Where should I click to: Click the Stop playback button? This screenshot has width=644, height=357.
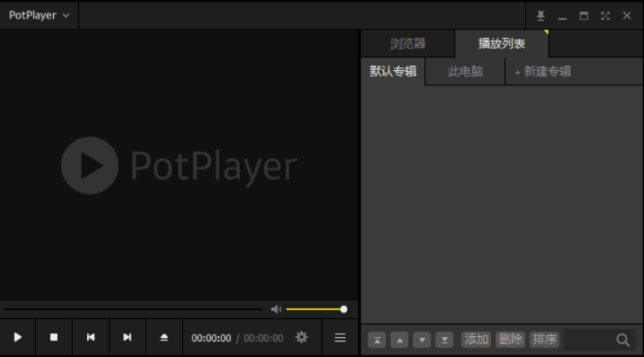[54, 338]
